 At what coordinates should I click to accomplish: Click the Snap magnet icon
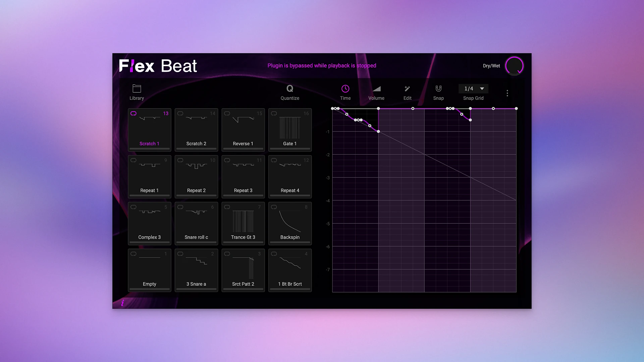pyautogui.click(x=438, y=88)
